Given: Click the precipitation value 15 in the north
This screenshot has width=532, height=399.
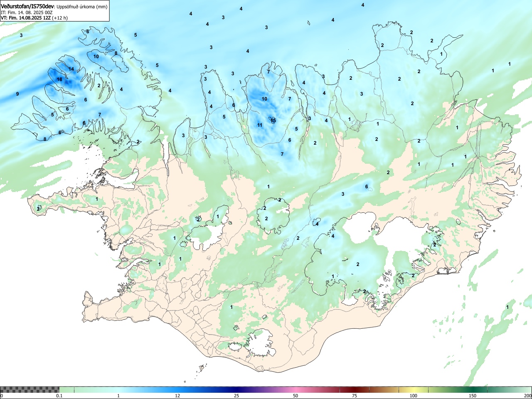Looking at the screenshot, I should (x=273, y=120).
